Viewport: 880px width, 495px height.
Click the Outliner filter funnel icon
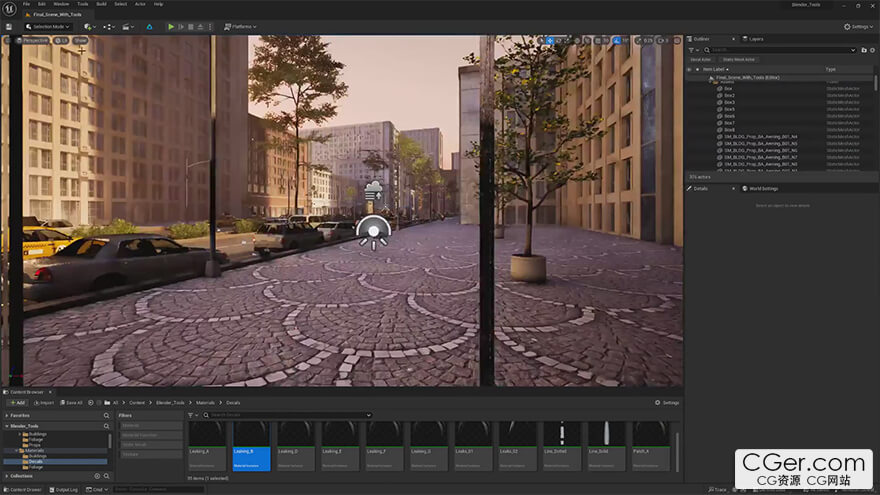coord(692,49)
